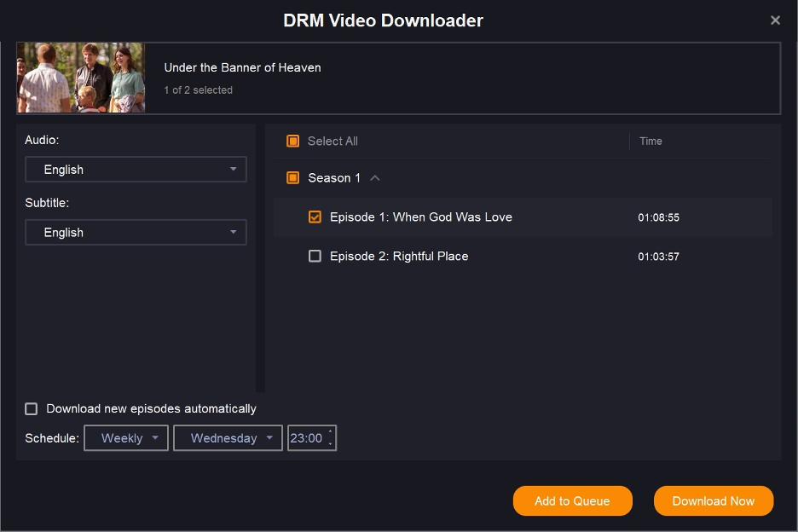
Task: Click the Under the Banner of Heaven title
Action: tap(242, 67)
